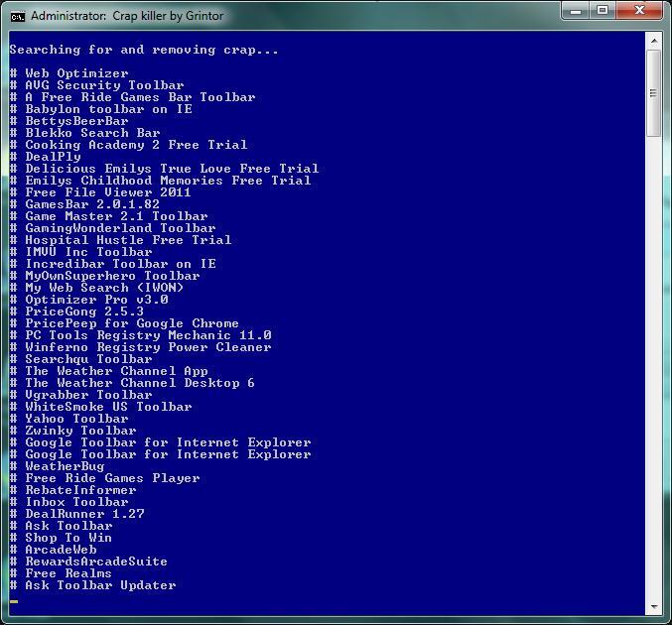The image size is (672, 625).
Task: Click the 'Web Optimizer' entry
Action: tap(76, 73)
